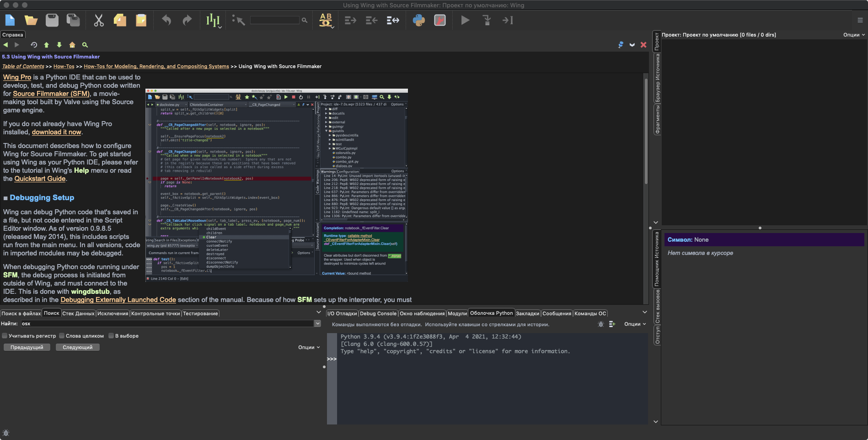Click the Run/Play icon in the toolbar
Viewport: 868px width, 440px height.
coord(465,20)
